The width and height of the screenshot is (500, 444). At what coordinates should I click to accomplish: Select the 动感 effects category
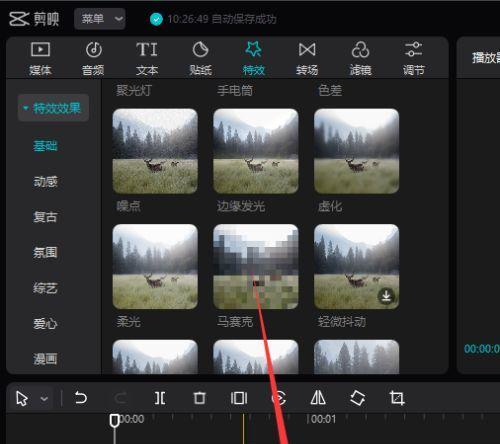[45, 181]
